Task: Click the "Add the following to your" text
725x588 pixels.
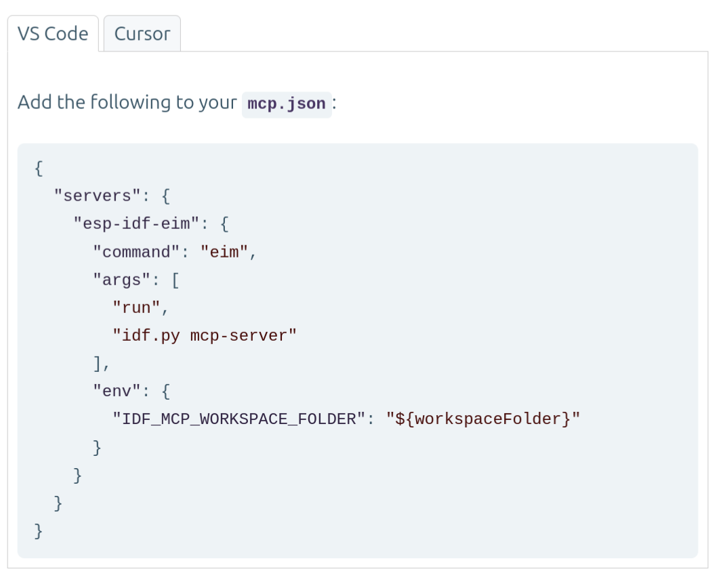Action: click(x=127, y=103)
